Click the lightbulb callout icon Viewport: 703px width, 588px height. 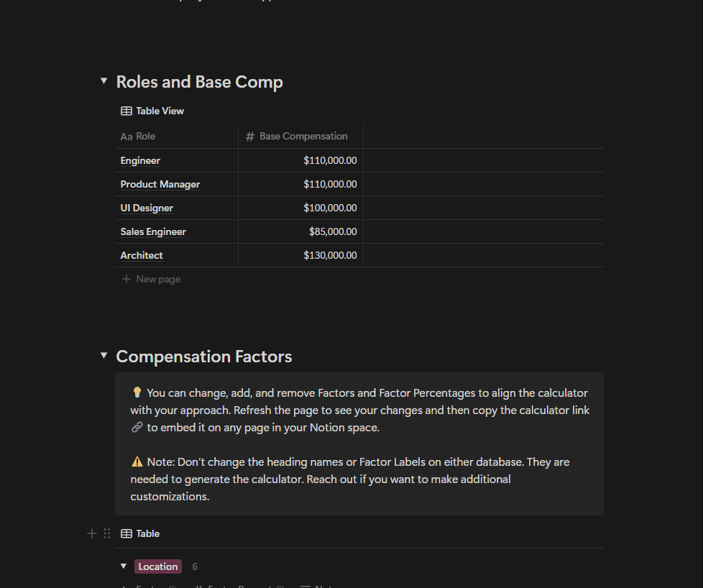click(x=137, y=392)
